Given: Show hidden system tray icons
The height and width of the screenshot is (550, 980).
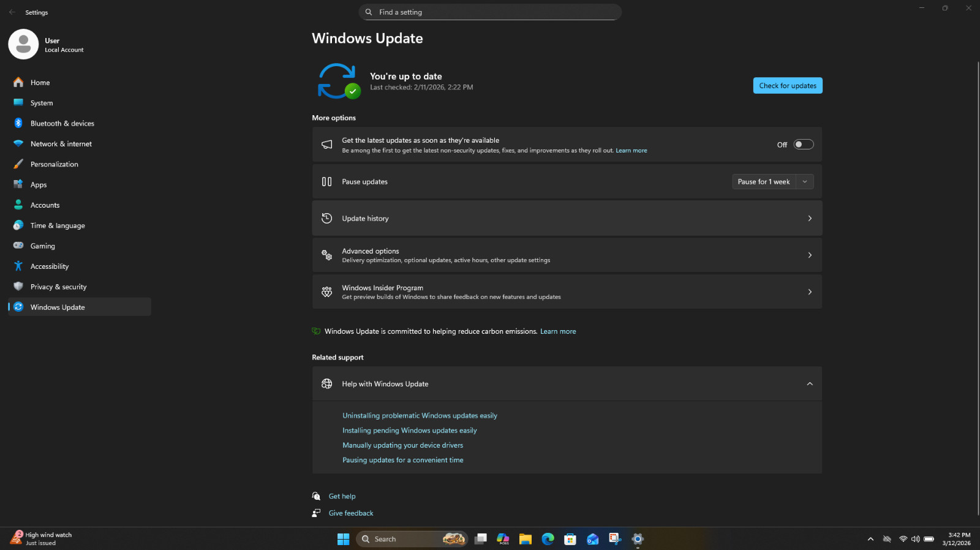Looking at the screenshot, I should point(870,539).
